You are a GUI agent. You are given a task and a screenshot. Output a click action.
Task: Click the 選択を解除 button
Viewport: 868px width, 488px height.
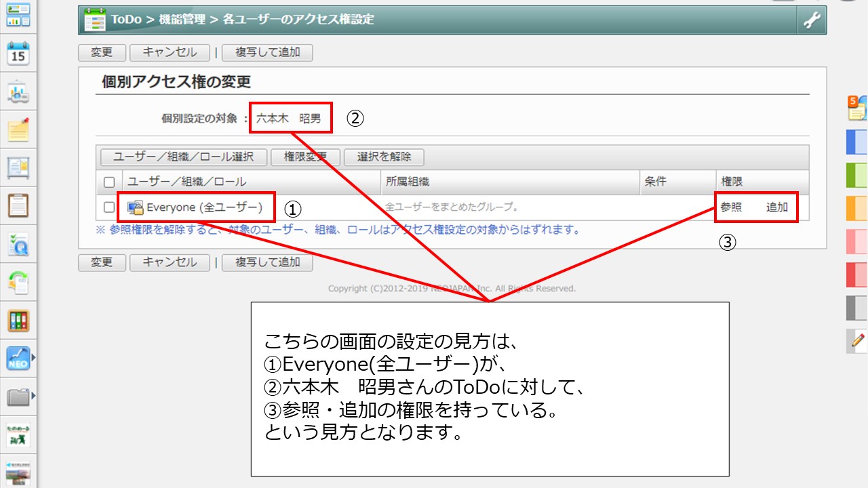384,157
